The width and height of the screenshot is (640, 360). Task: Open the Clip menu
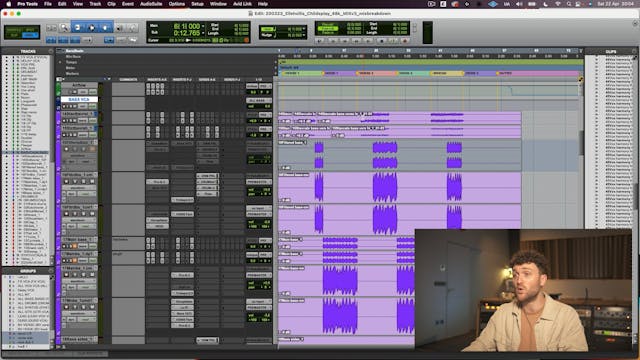click(111, 4)
